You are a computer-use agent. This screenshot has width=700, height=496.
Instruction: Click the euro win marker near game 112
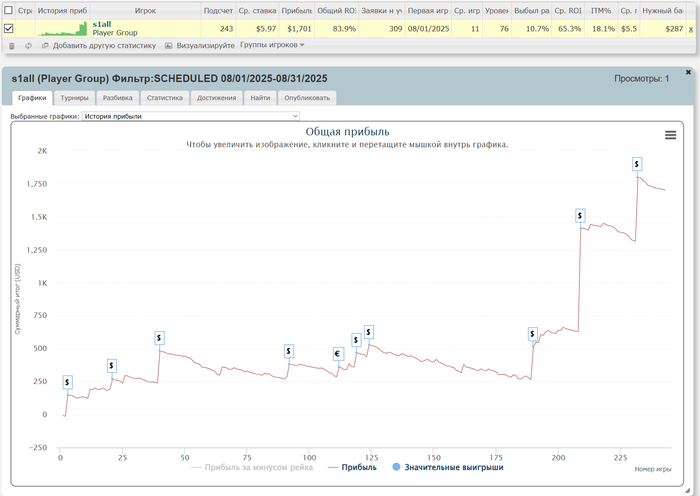coord(338,354)
